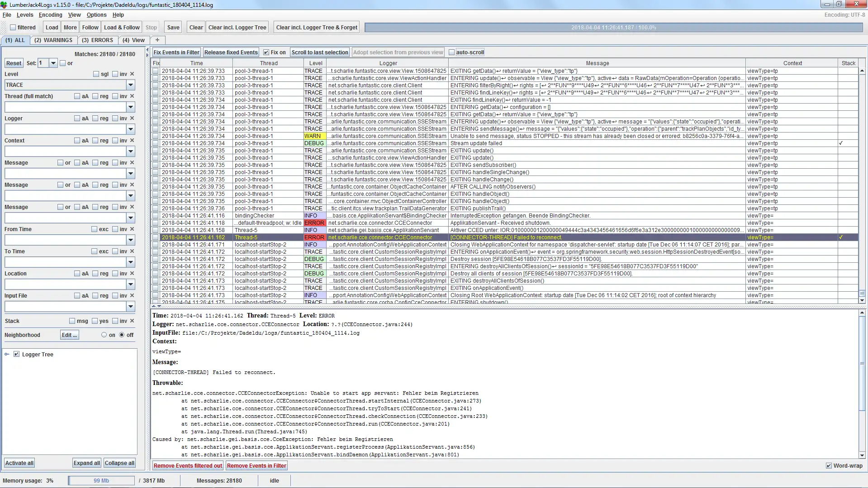Open the Logger filter history dropdown
Screen dimensions: 868x488
(x=130, y=129)
